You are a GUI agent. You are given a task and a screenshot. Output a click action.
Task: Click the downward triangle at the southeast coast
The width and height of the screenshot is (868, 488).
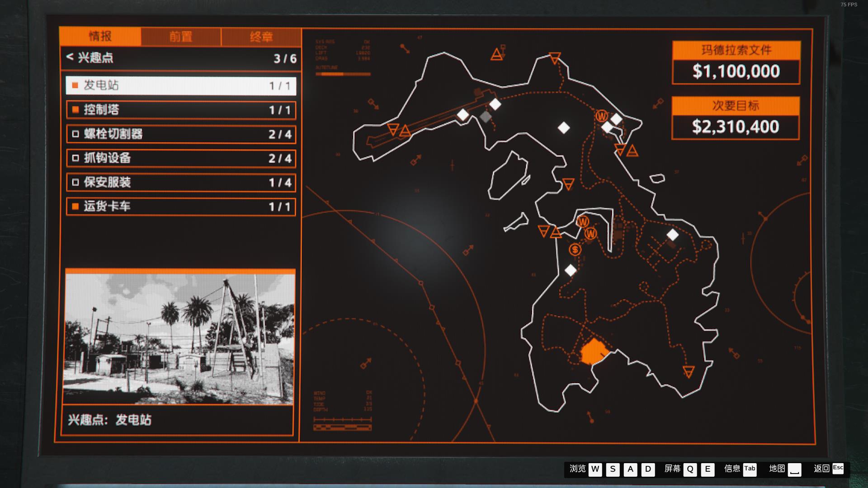click(x=689, y=372)
